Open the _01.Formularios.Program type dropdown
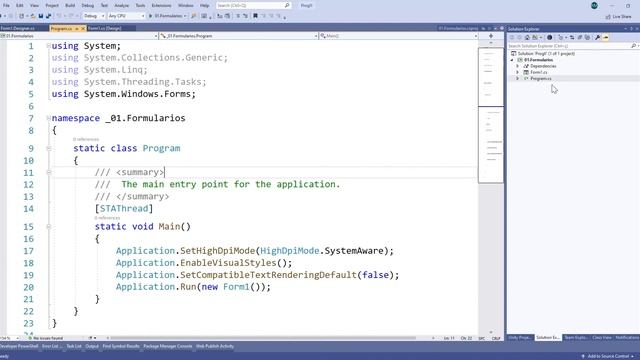Image resolution: width=640 pixels, height=360 pixels. click(x=238, y=36)
